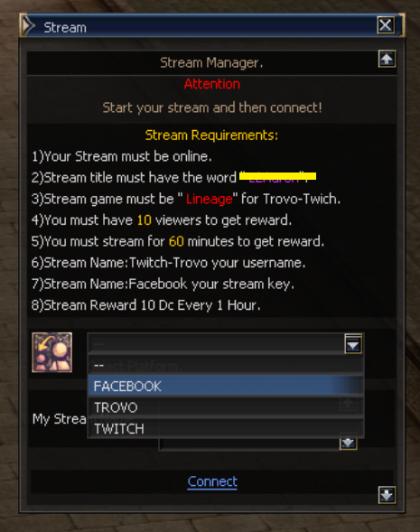Click the red "Lineage" game name text
420x532 pixels.
(x=209, y=199)
